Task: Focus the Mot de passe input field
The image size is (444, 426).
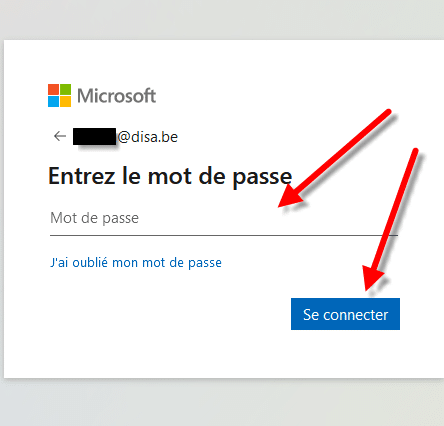Action: click(x=224, y=219)
